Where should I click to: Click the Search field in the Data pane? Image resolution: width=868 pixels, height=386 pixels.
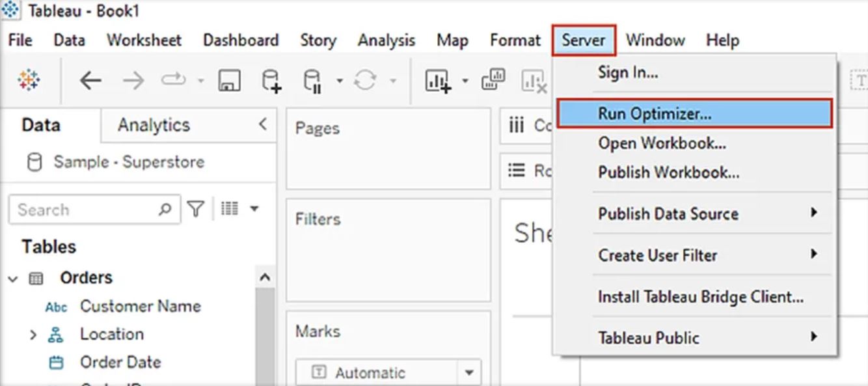click(91, 209)
